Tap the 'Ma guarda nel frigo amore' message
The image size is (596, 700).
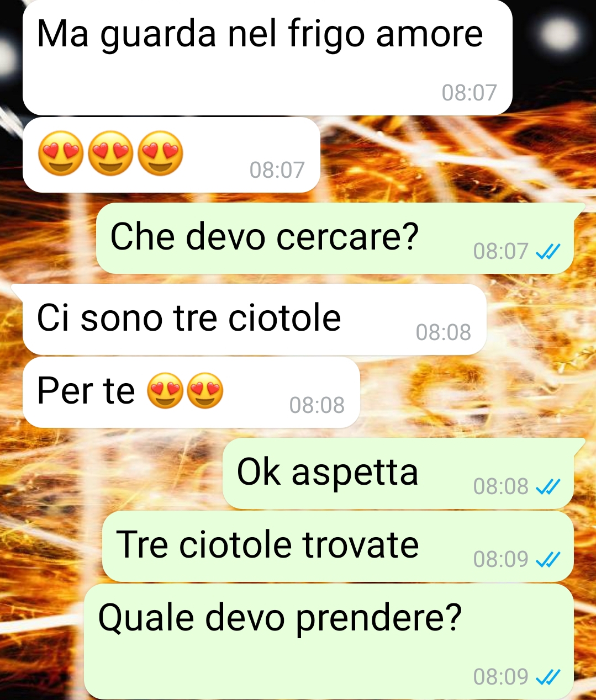click(x=267, y=57)
